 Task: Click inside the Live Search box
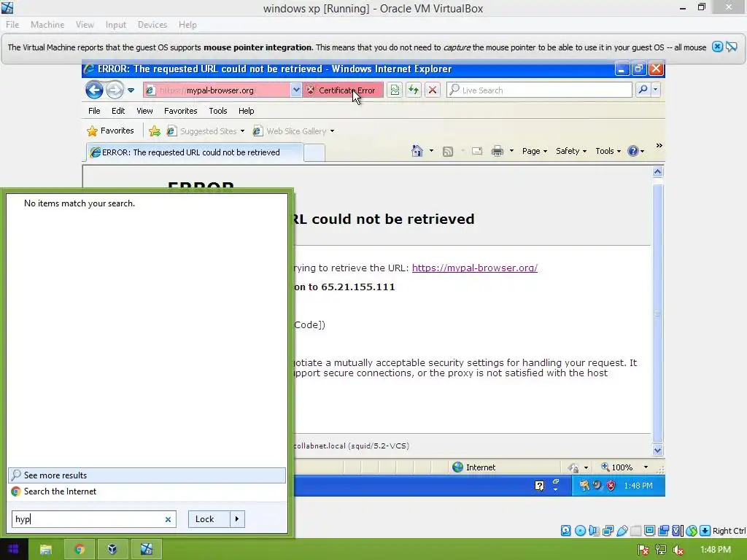click(539, 90)
